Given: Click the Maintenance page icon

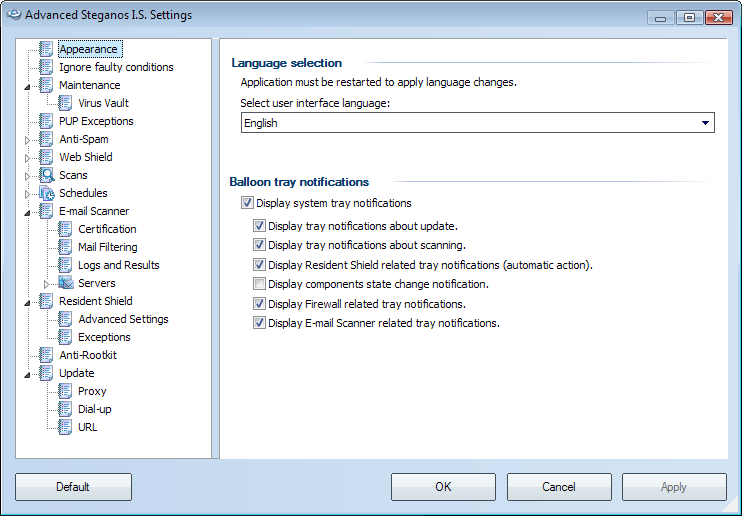Looking at the screenshot, I should [x=46, y=85].
